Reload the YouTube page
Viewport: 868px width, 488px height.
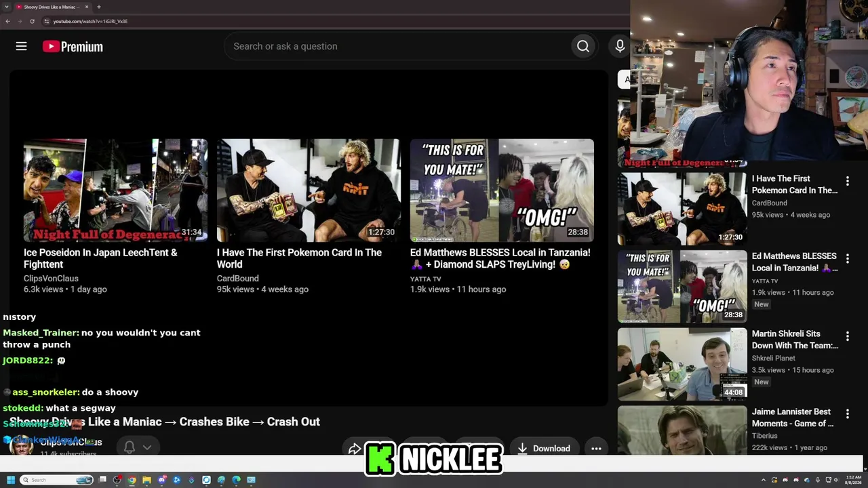point(32,21)
